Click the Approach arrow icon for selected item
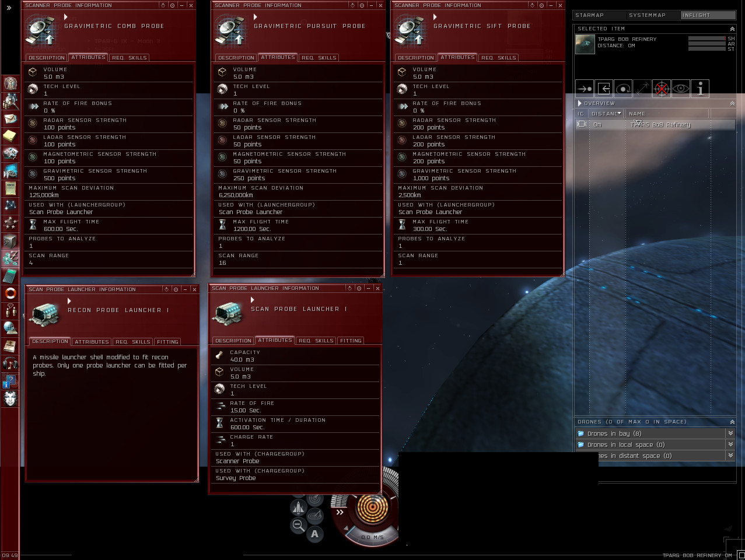 tap(585, 89)
